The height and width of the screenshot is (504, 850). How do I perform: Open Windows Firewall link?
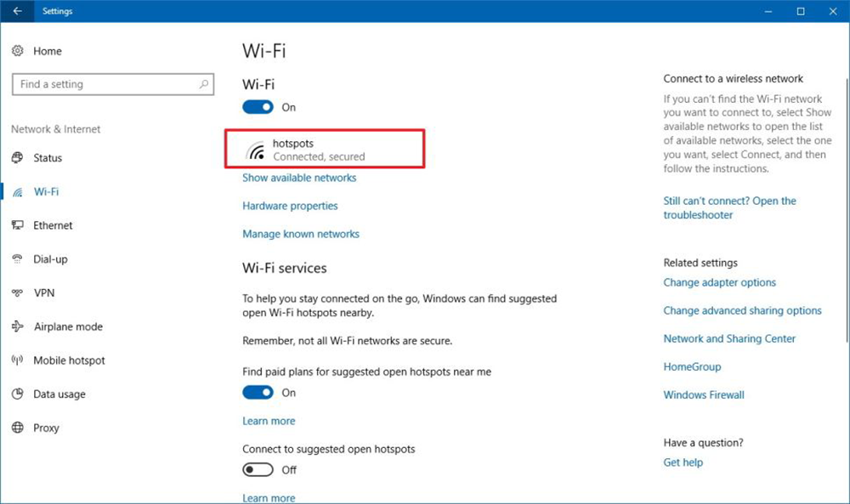(704, 395)
